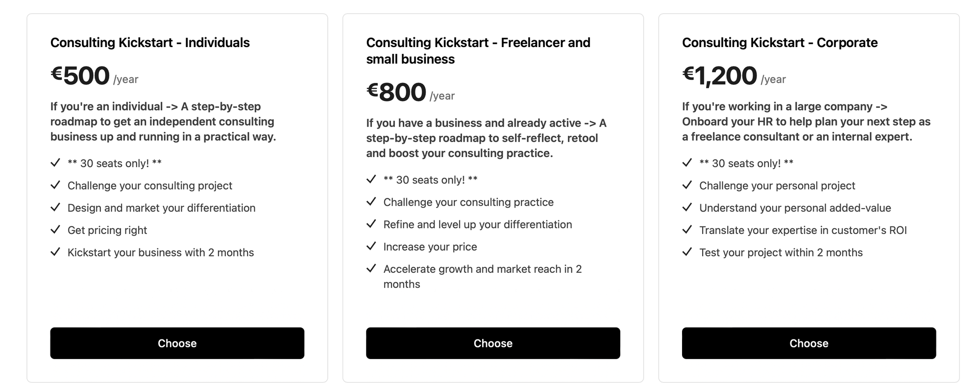This screenshot has width=980, height=391.
Task: Click checkmark by 'Design and market your differentiation'
Action: point(55,208)
